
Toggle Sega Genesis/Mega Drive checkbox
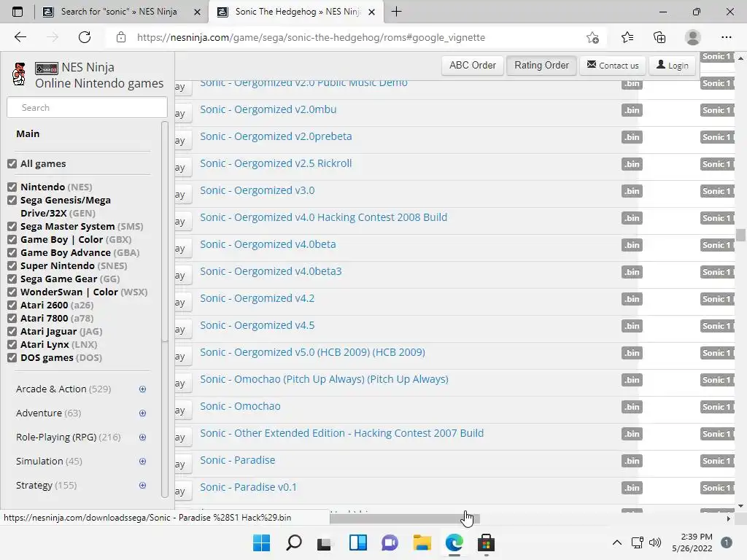pos(12,200)
